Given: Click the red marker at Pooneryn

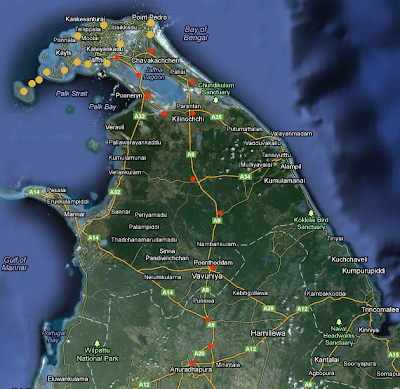Looking at the screenshot, I should 147,96.
